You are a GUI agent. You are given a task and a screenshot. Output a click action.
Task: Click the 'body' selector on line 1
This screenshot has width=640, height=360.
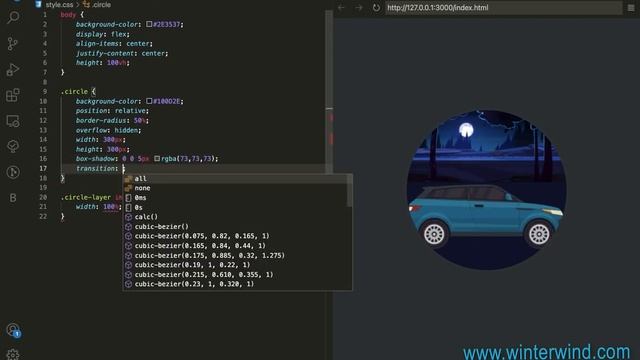[x=68, y=15]
